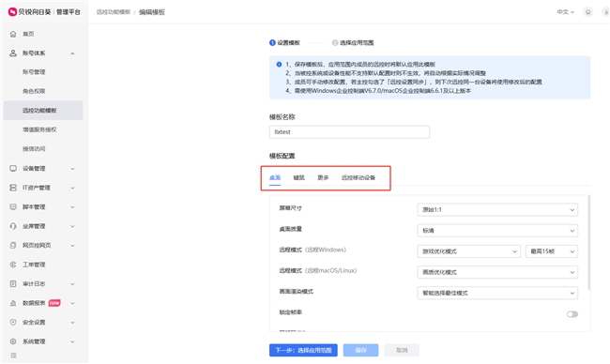Viewport: 610px width, 364px height.
Task: Click the 保存 button
Action: tap(360, 350)
